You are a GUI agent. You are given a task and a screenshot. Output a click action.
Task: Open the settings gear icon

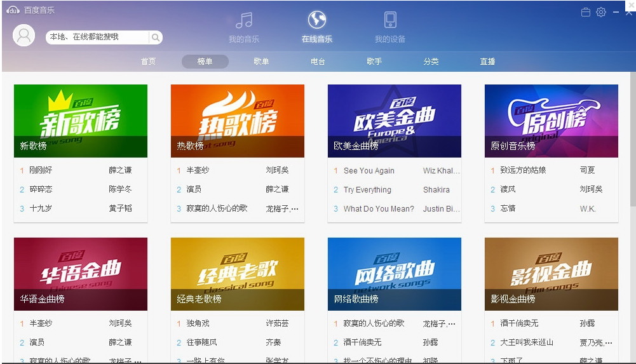601,12
